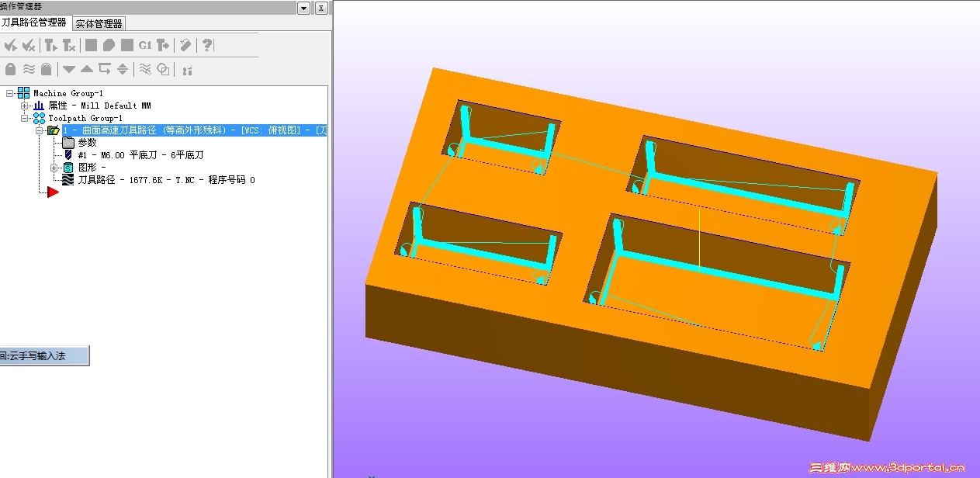Toggle posting on selected operations icon
Screen dimensions: 980x478
coord(47,69)
